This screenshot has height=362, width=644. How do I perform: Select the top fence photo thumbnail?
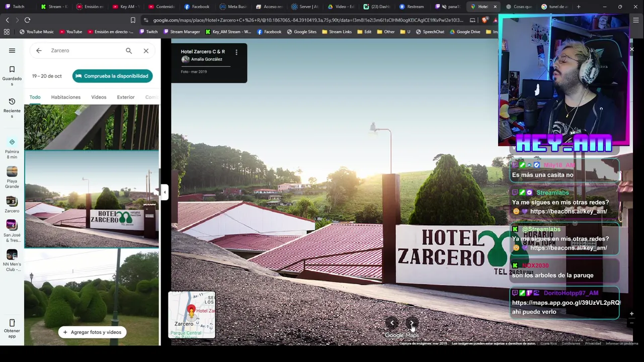[92, 127]
